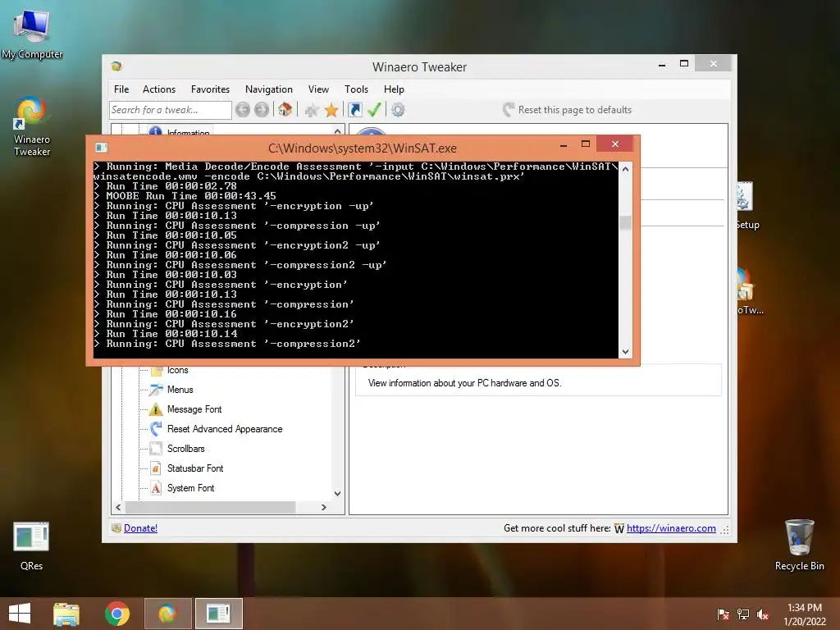Select the Message Font tree item
Screen dimensions: 840x630
[194, 409]
